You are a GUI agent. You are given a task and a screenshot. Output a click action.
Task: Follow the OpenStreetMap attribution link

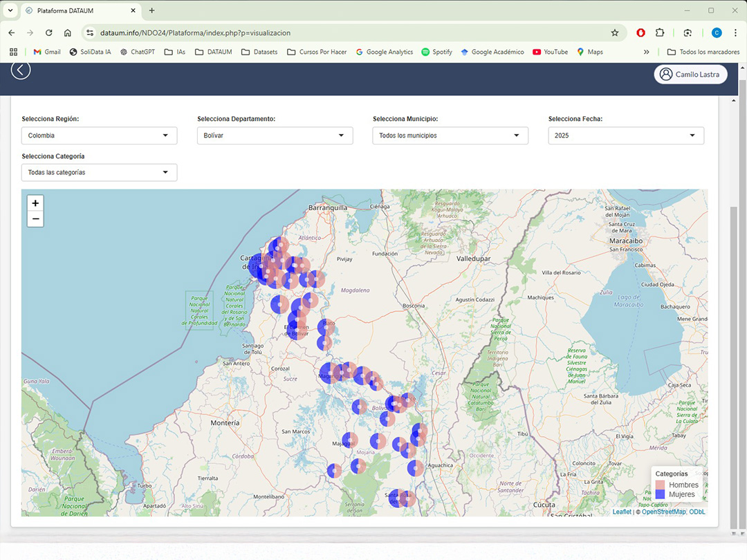click(663, 512)
